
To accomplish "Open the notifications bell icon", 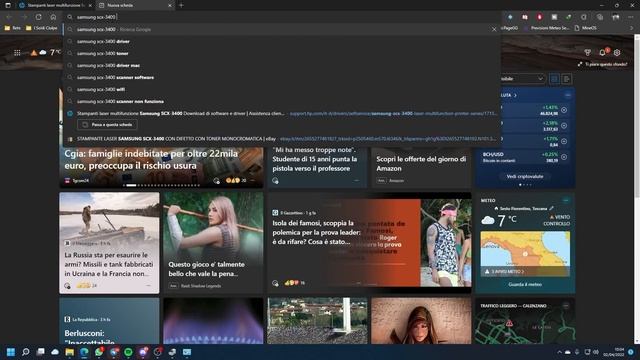I will tap(602, 53).
